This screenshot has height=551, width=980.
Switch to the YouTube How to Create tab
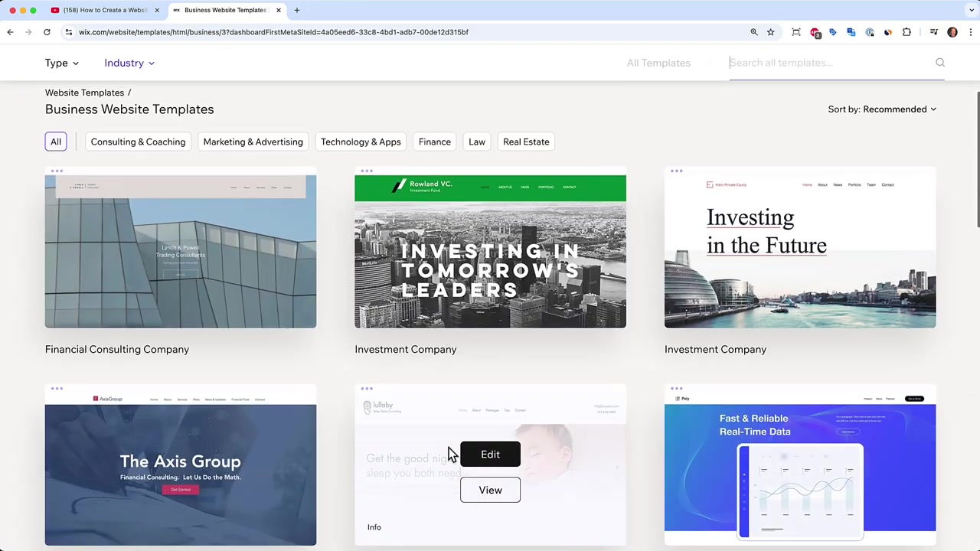[x=102, y=10]
